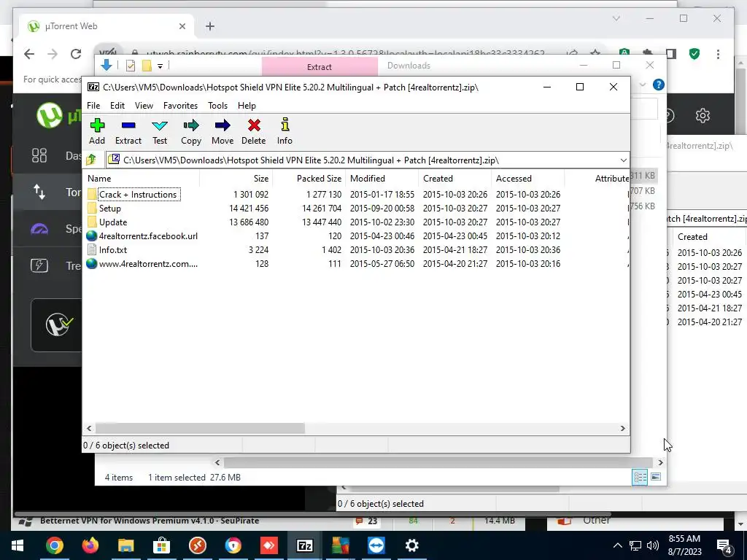Open the Windows Start menu
Viewport: 747px width, 560px height.
point(18,545)
